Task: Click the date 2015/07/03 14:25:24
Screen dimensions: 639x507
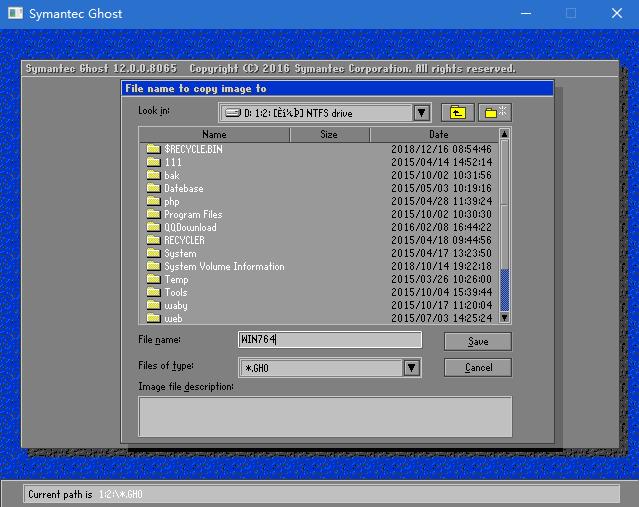Action: point(441,318)
